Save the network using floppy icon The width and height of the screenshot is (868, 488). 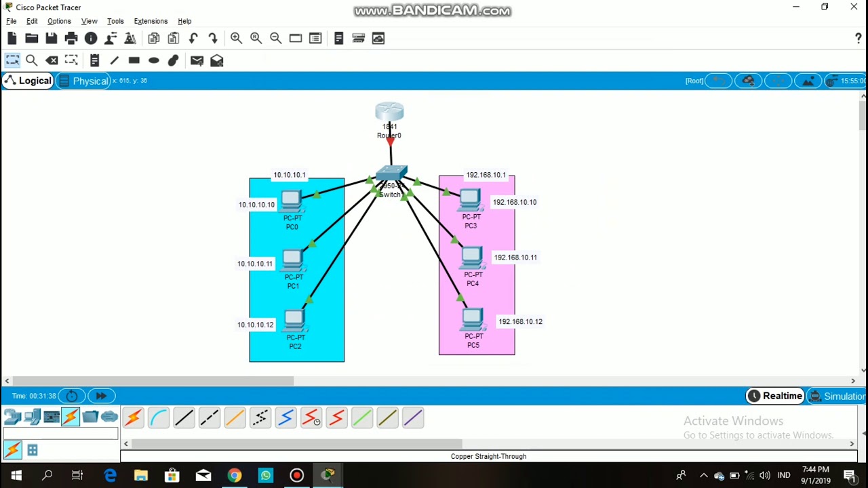click(x=52, y=39)
